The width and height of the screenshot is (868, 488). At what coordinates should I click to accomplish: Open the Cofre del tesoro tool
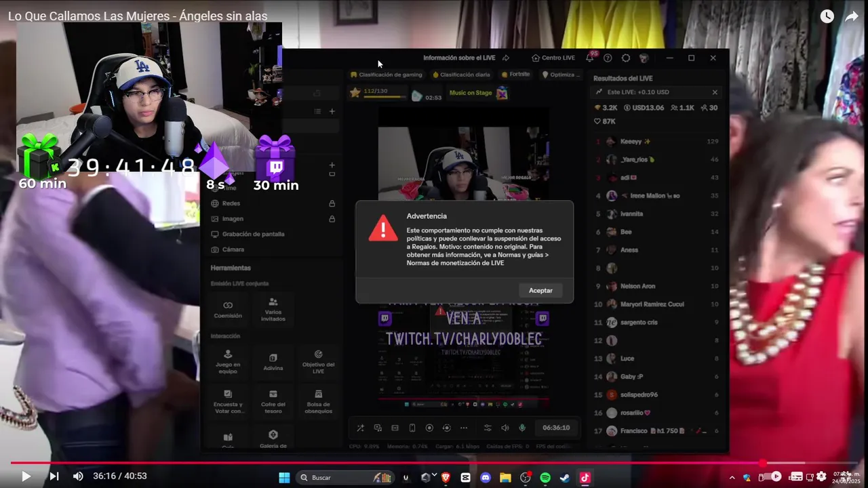273,402
